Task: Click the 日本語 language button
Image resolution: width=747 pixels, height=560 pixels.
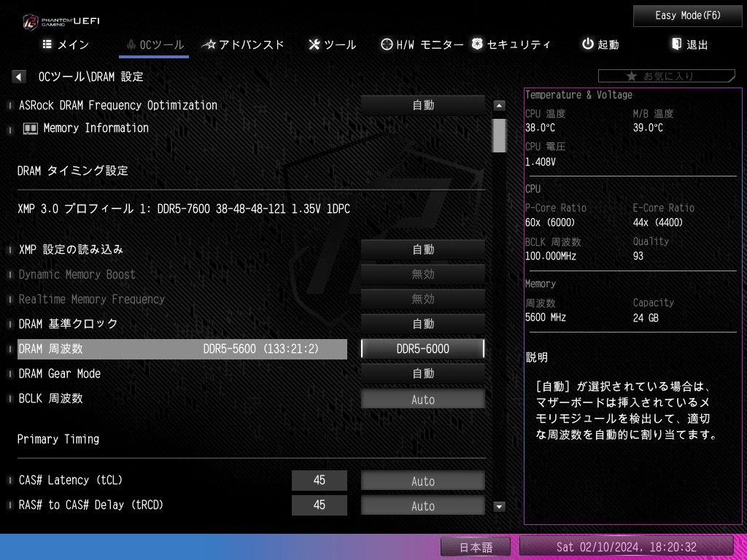Action: (476, 547)
